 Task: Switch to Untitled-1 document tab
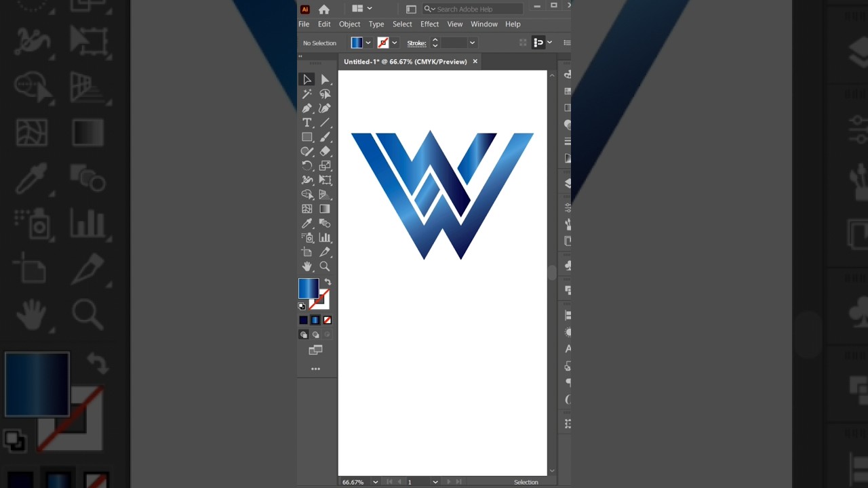[x=405, y=62]
